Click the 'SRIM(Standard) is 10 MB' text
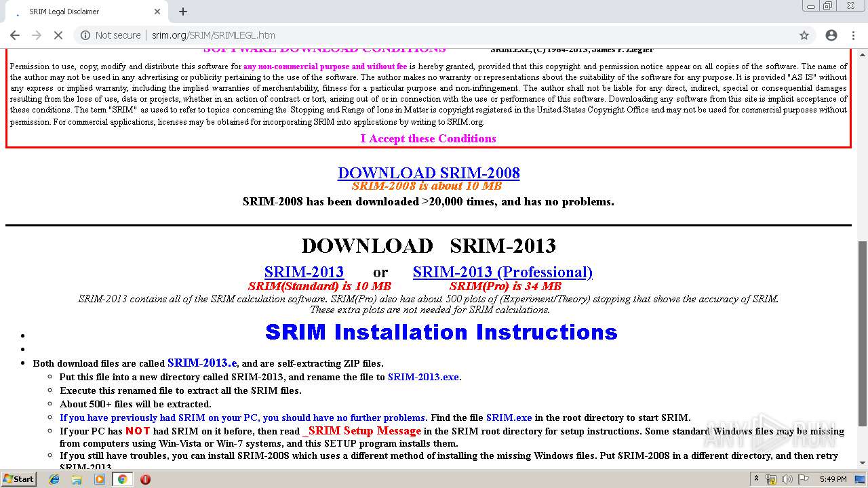868x488 pixels. coord(319,286)
